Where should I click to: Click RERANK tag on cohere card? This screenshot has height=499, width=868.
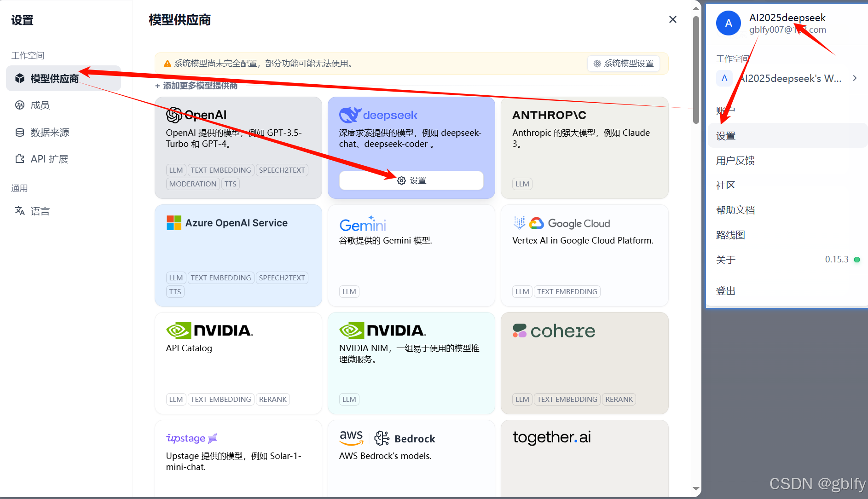coord(619,400)
